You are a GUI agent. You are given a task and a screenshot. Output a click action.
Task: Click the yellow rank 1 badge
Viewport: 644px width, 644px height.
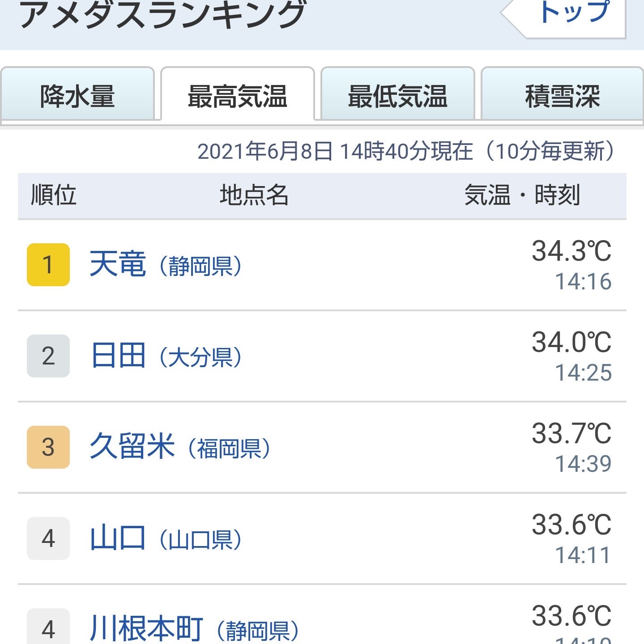(48, 265)
